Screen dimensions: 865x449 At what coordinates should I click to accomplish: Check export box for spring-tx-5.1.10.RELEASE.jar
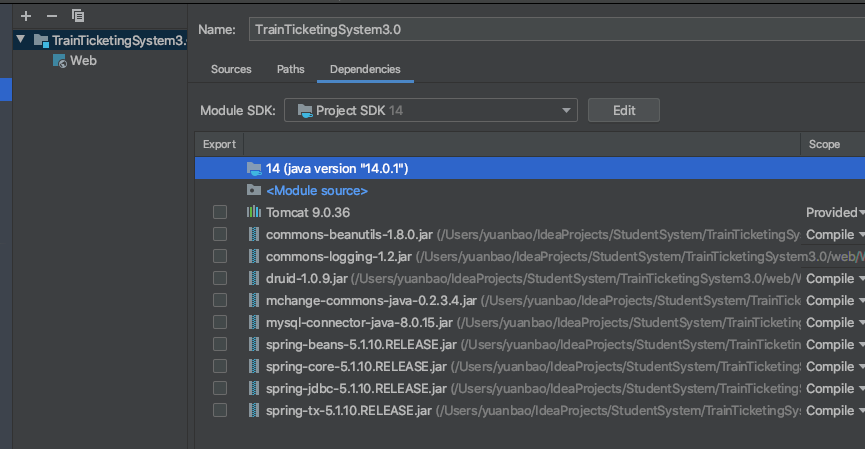pyautogui.click(x=220, y=411)
